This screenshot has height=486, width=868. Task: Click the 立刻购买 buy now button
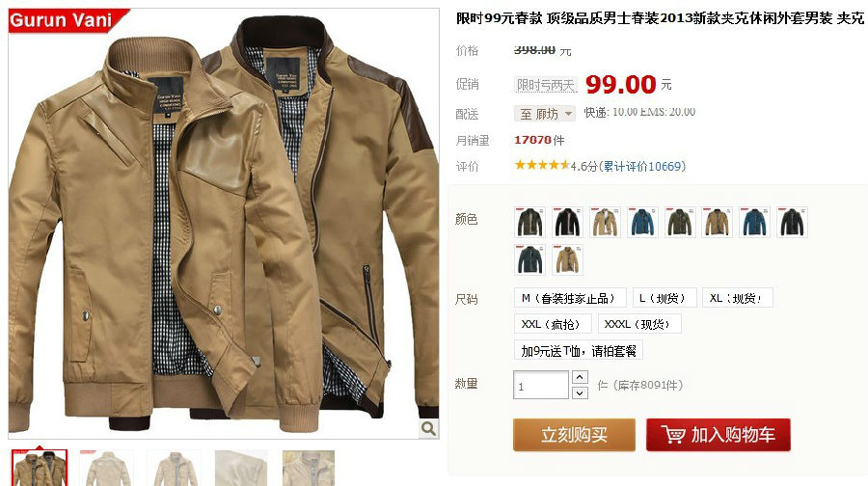574,435
